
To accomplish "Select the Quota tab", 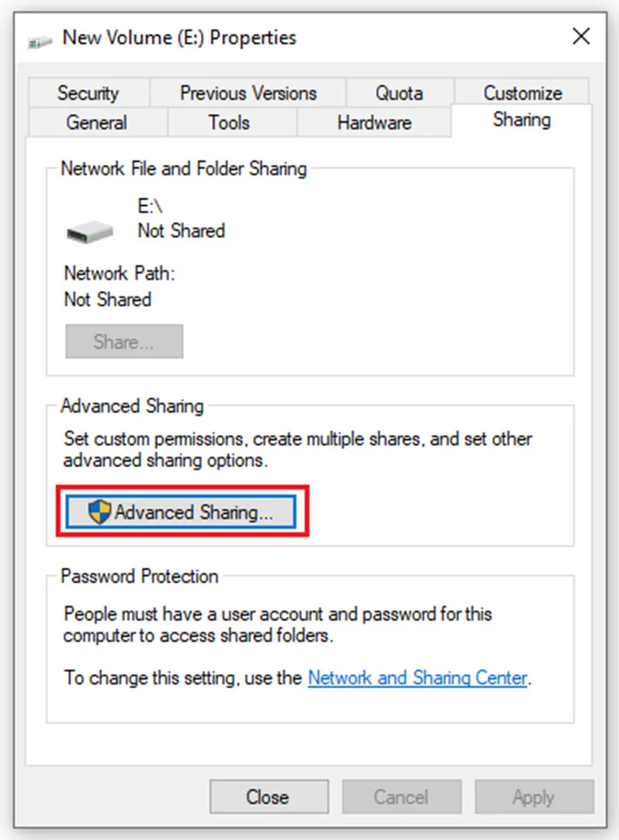I will click(x=400, y=93).
